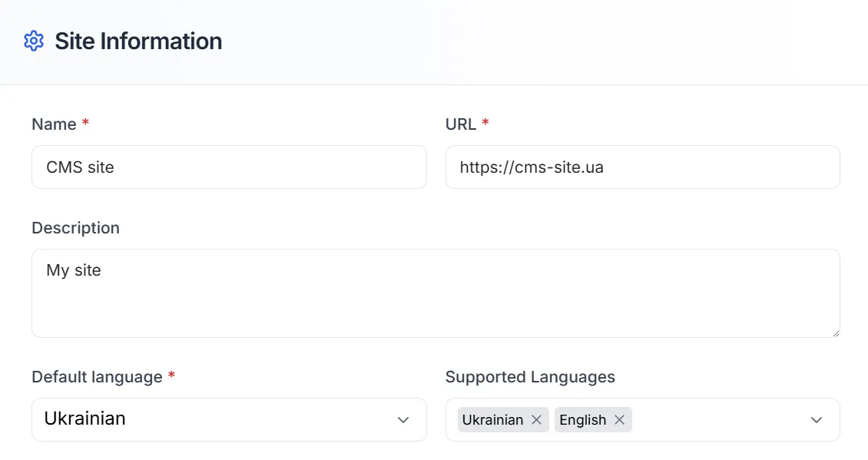868x460 pixels.
Task: Click the red asterisk next to Name
Action: coord(85,122)
